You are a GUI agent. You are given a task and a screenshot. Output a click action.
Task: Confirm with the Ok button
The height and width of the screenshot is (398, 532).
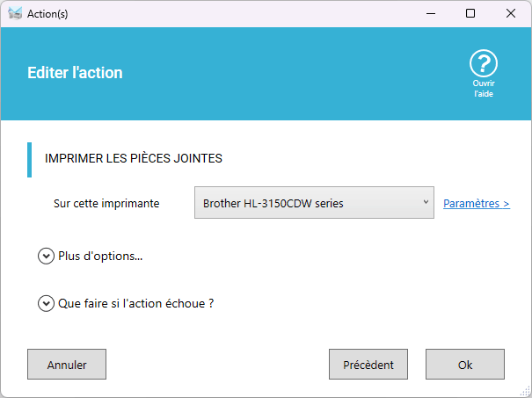[465, 365]
